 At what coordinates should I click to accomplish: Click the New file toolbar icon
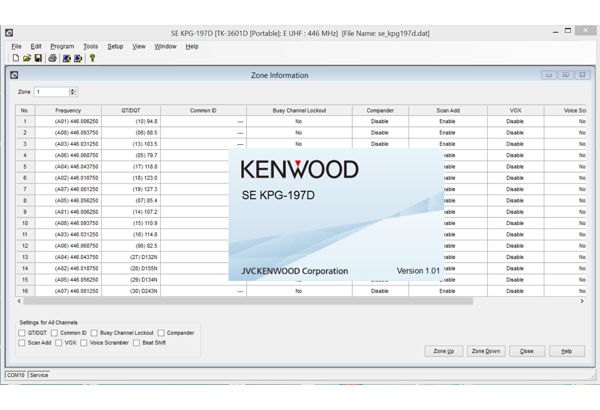coord(16,59)
